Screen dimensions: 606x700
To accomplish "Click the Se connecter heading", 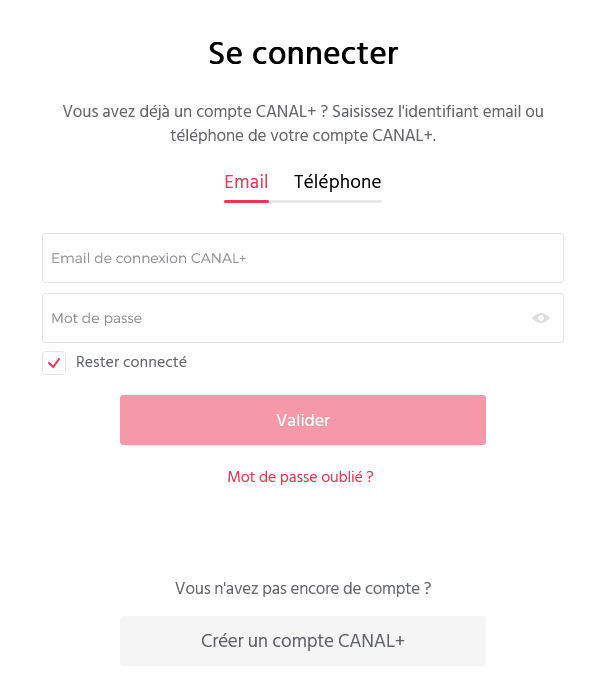I will [303, 53].
